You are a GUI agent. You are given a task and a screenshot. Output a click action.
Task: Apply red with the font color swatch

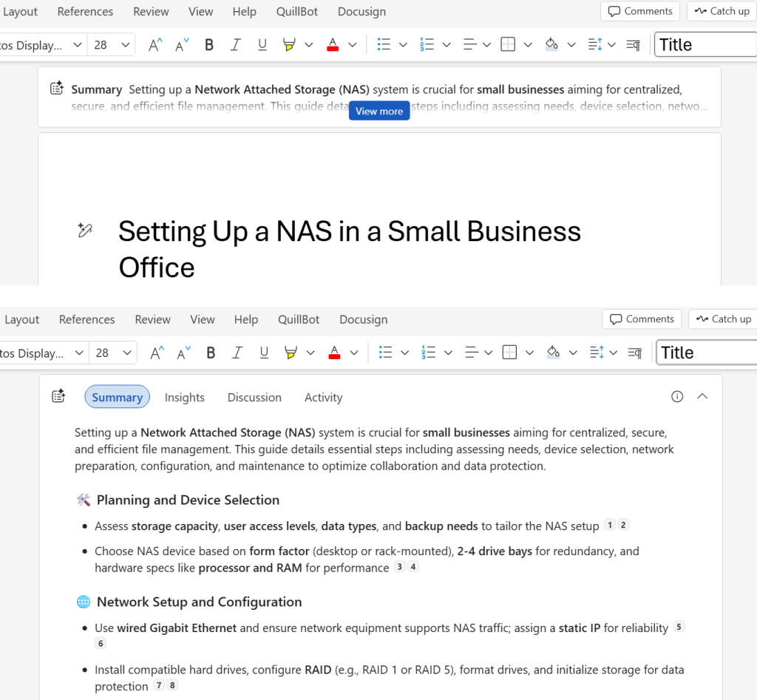point(333,44)
